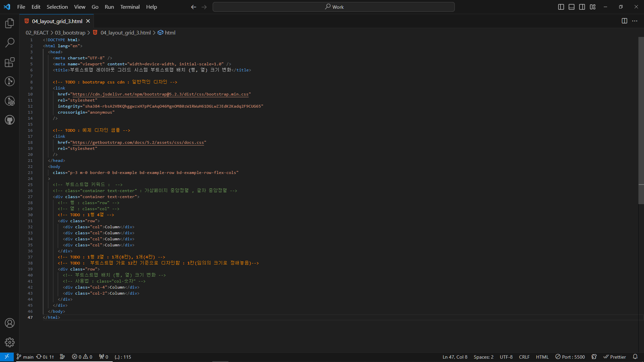Open the Extensions view

(x=10, y=62)
